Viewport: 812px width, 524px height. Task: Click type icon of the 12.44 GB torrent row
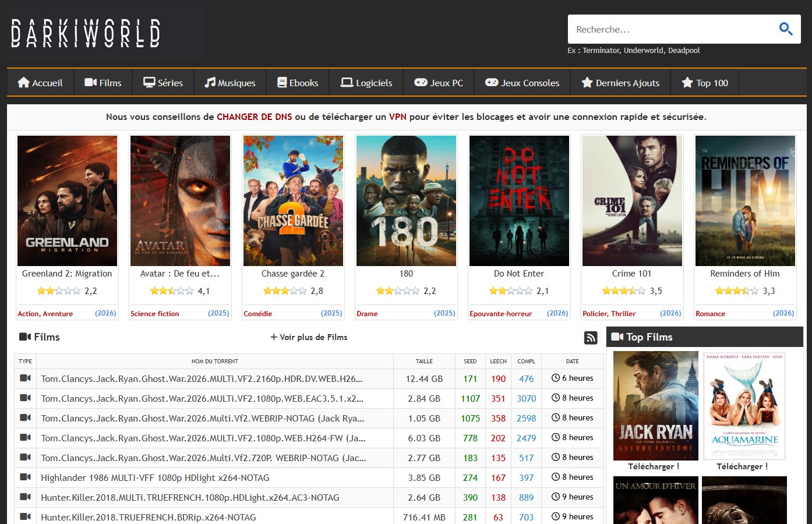(26, 378)
